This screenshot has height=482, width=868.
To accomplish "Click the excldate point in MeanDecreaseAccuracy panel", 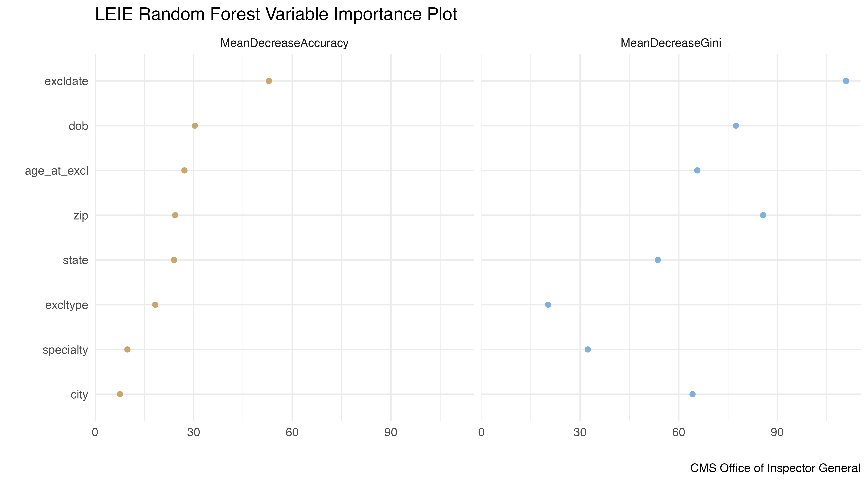I will click(269, 81).
